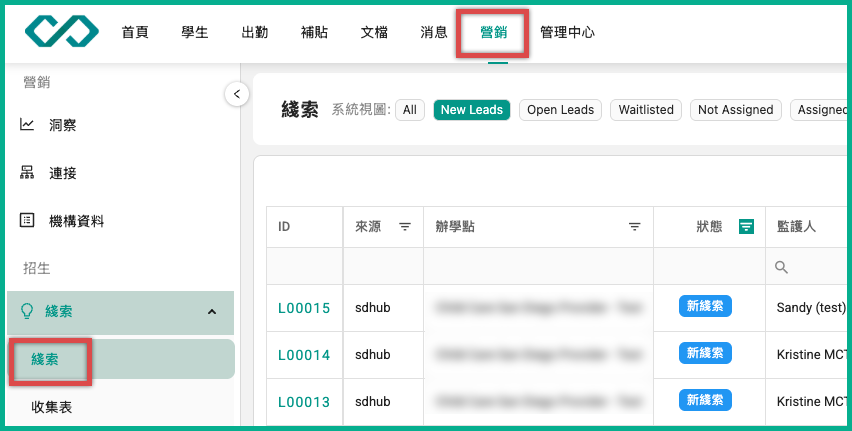
Task: Click the 辦學點 column header text
Action: 455,227
